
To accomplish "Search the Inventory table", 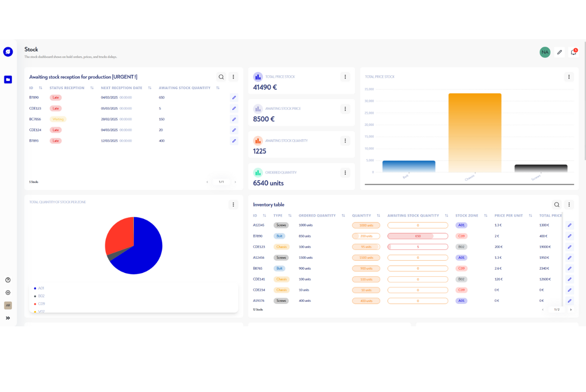I will 557,205.
